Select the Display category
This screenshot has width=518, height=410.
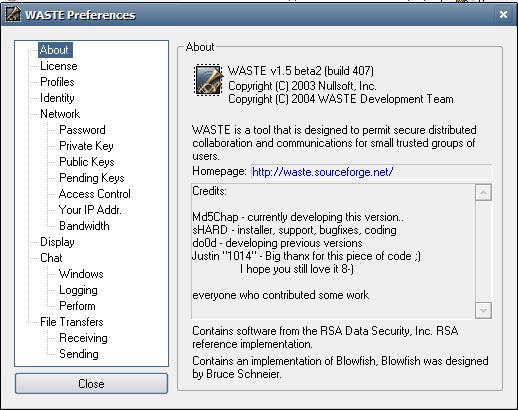click(x=57, y=242)
